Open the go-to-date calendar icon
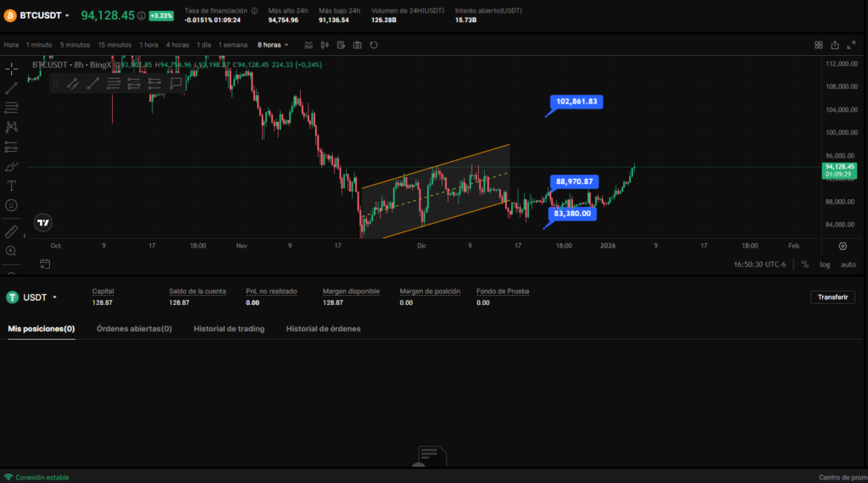The height and width of the screenshot is (483, 868). point(45,264)
